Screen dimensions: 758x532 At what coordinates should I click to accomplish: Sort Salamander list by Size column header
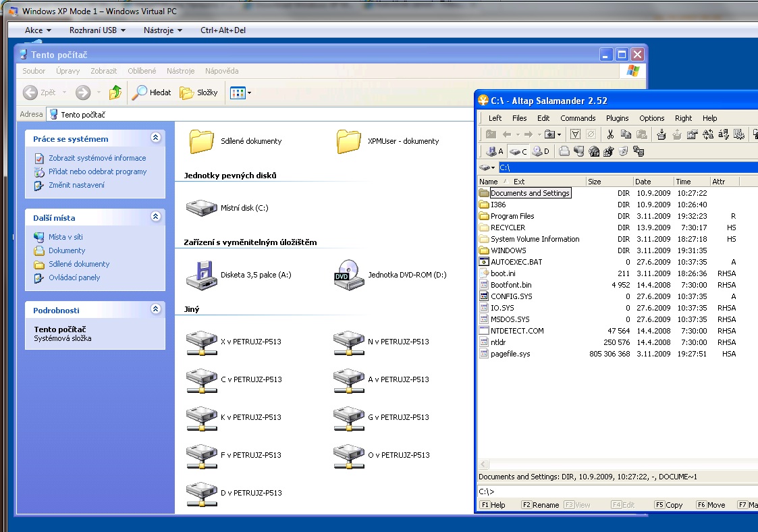[609, 182]
